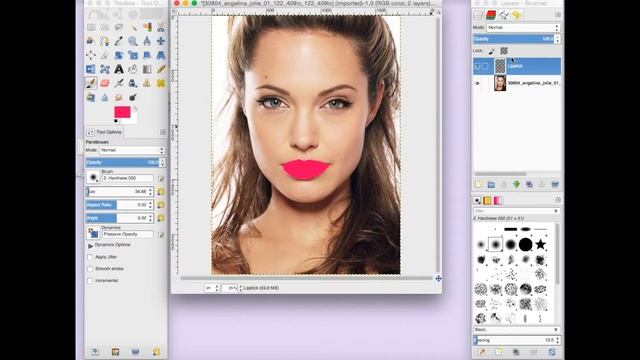Select the Cage Transform tool
Viewport: 640px width, 360px height.
pos(105,69)
